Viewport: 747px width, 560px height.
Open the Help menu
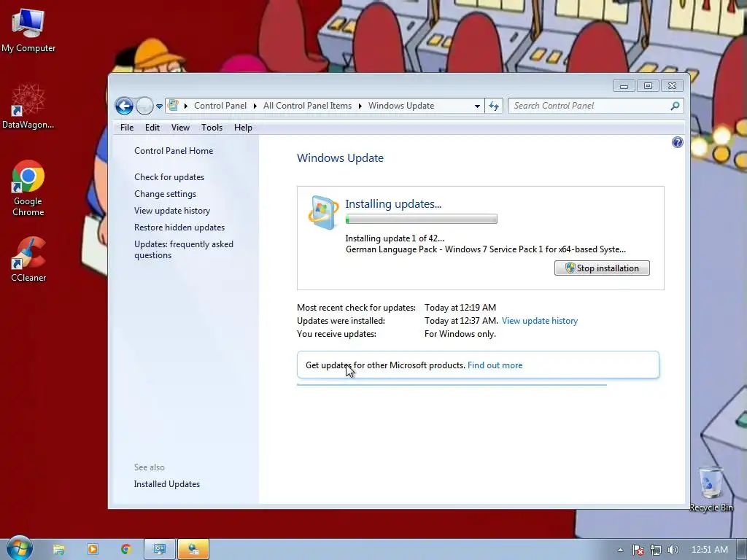coord(243,128)
